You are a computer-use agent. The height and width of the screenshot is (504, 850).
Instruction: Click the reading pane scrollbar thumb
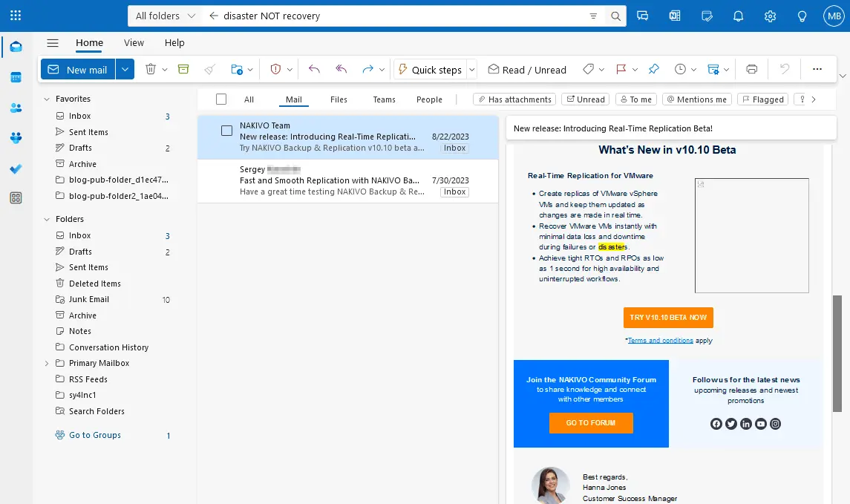[x=837, y=353]
